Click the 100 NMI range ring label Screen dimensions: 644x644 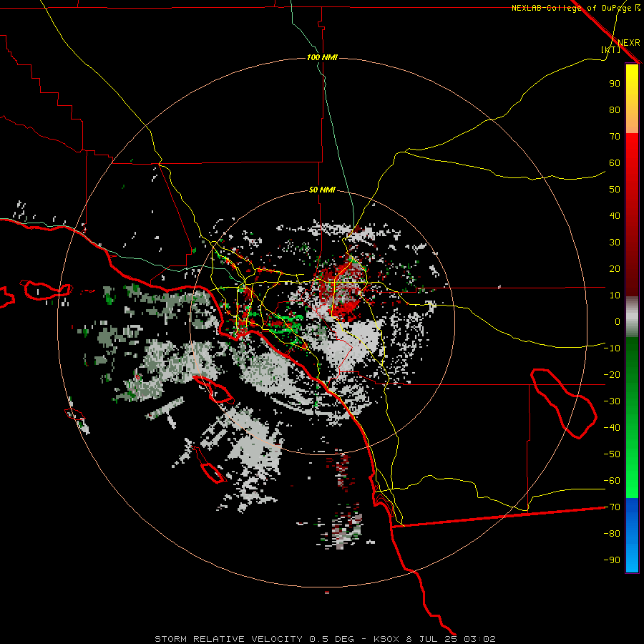click(323, 57)
